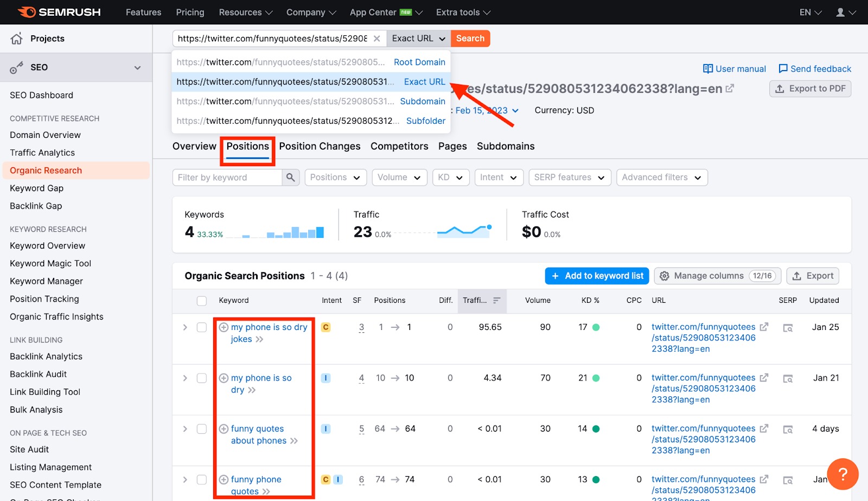The width and height of the screenshot is (868, 501).
Task: Select the Subfolder suggestion
Action: (311, 121)
